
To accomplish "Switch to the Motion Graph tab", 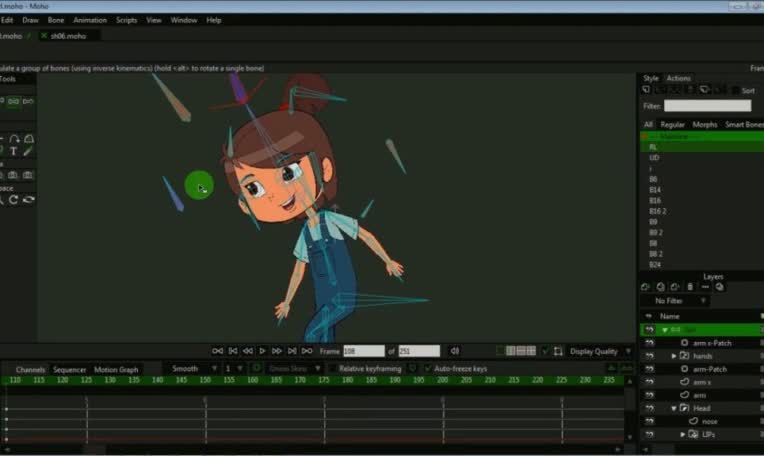I will 116,370.
